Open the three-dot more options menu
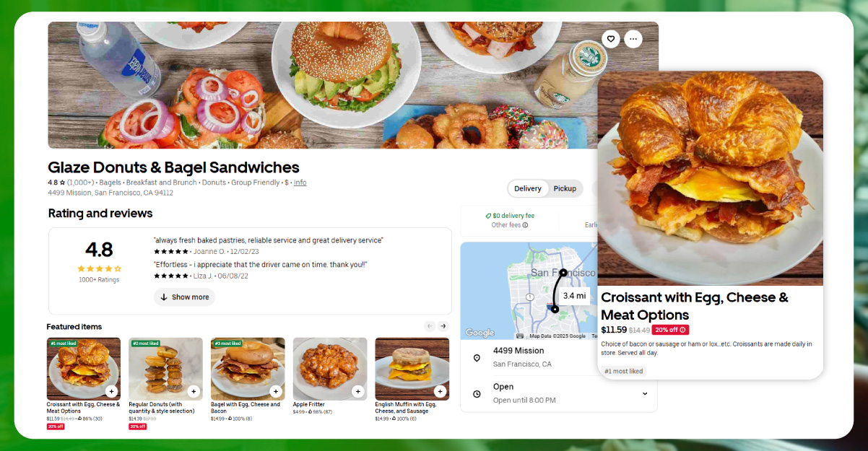 (x=633, y=39)
